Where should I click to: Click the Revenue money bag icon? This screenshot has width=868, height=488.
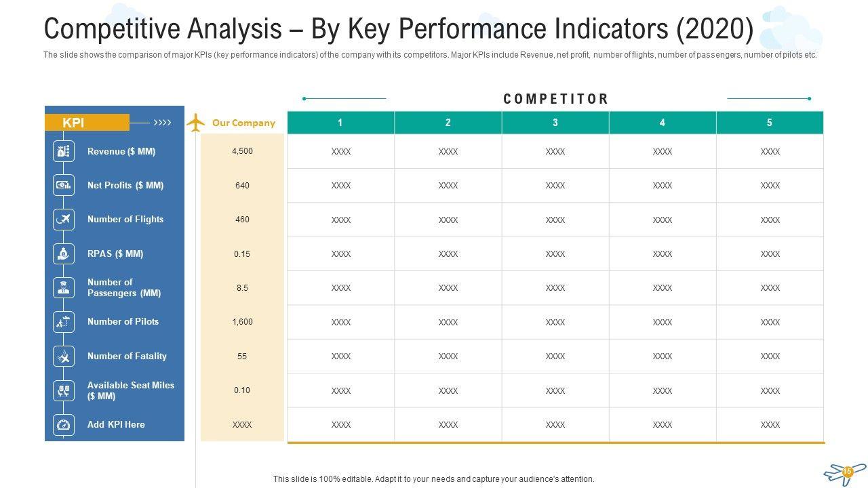64,151
